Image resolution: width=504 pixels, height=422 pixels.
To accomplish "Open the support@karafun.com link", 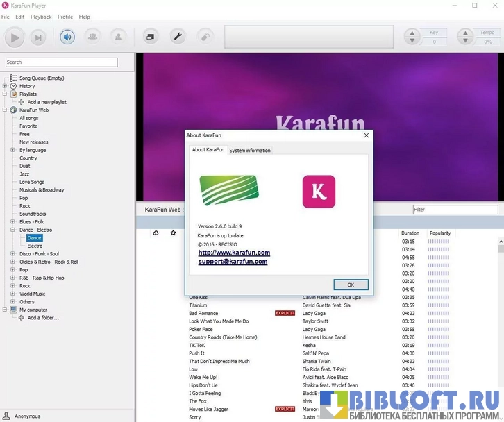I will [233, 262].
